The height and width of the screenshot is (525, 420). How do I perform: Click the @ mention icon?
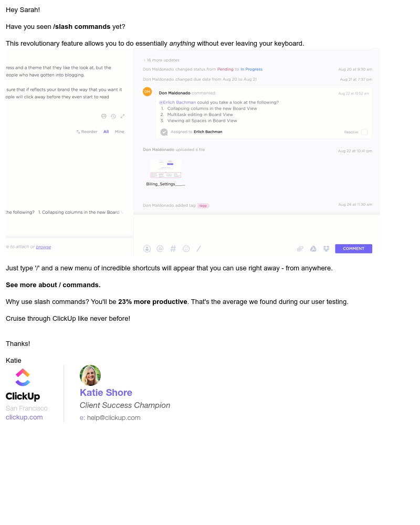pos(160,249)
